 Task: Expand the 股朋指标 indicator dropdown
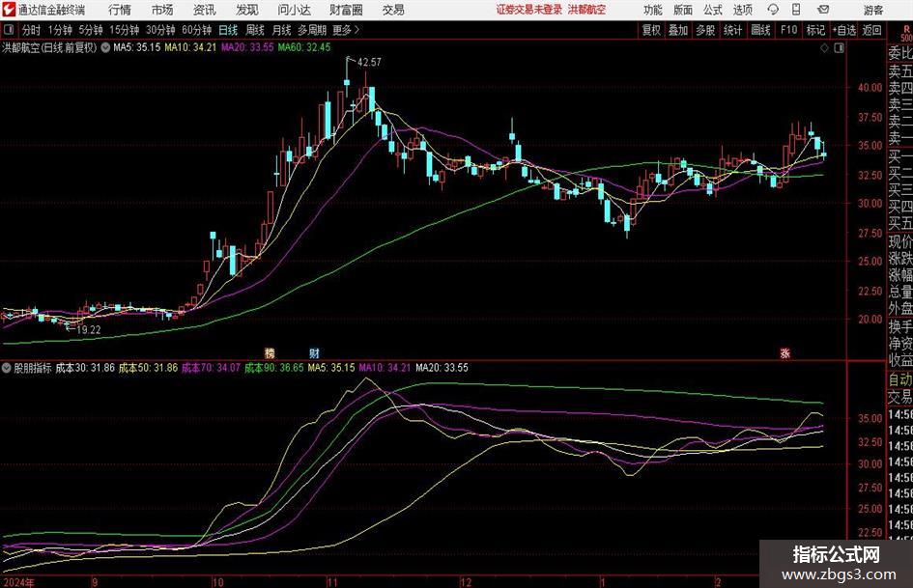[x=7, y=368]
